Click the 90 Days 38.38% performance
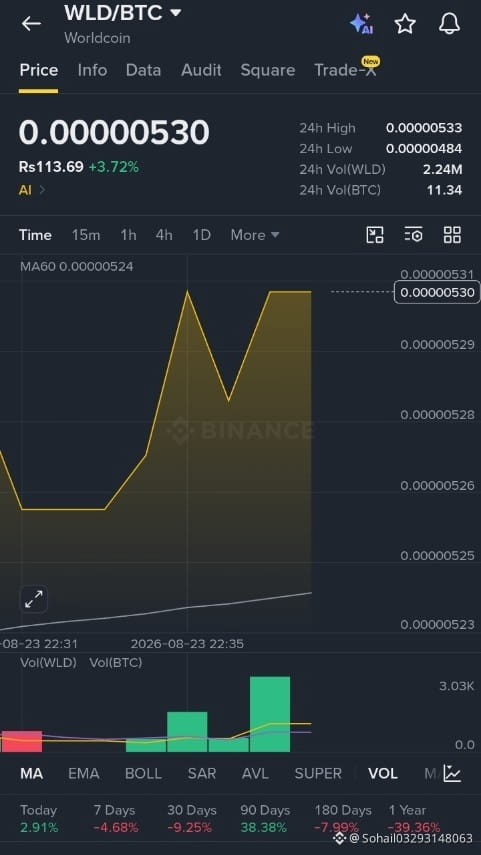The height and width of the screenshot is (855, 481). click(x=265, y=818)
